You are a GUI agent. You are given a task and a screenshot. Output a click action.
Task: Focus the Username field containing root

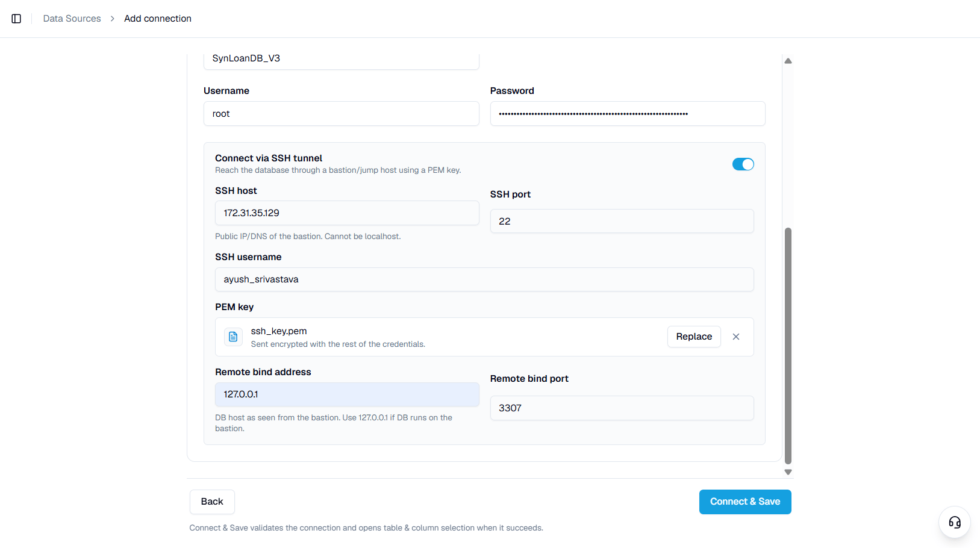(x=342, y=114)
